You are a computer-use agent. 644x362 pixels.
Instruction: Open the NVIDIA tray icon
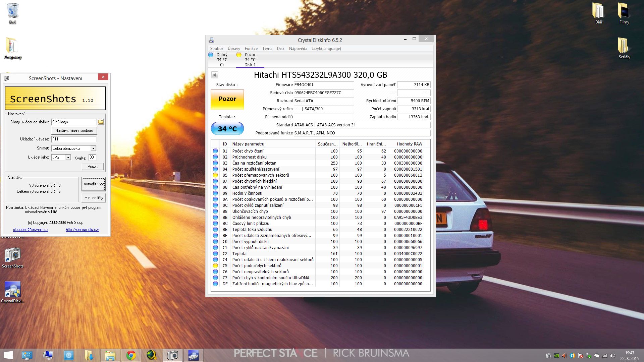[x=556, y=356]
